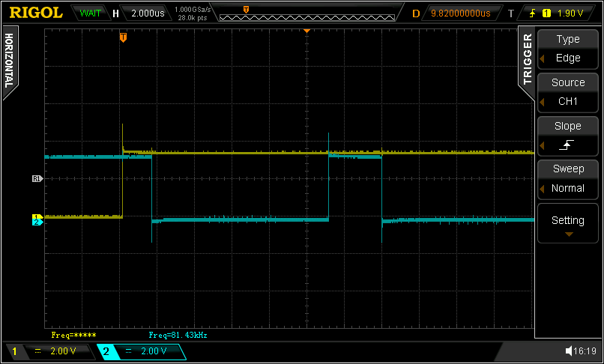Click the waveform memory overview bar
The width and height of the screenshot is (604, 364).
[x=307, y=17]
